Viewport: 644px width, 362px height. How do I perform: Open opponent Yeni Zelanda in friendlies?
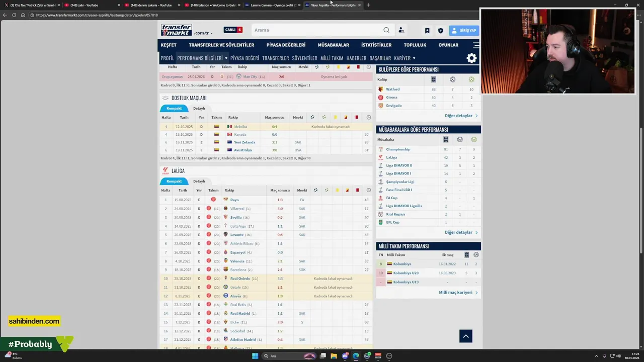pos(245,142)
